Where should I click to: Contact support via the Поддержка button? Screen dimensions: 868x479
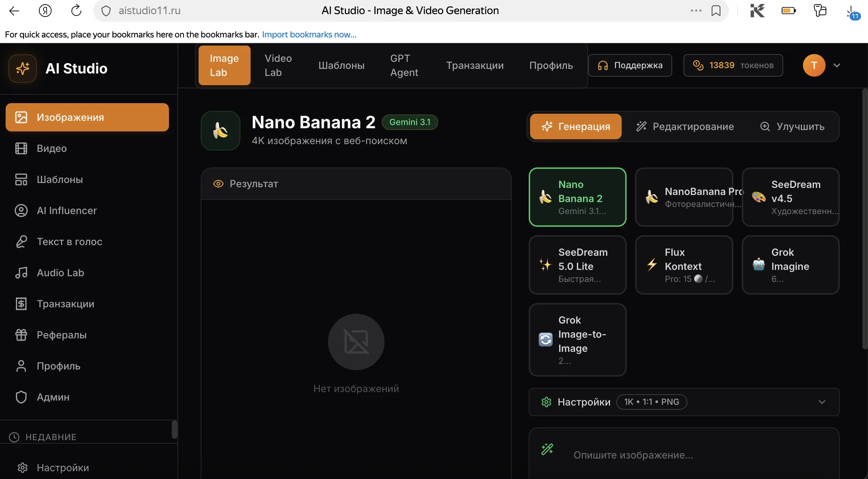pos(630,66)
